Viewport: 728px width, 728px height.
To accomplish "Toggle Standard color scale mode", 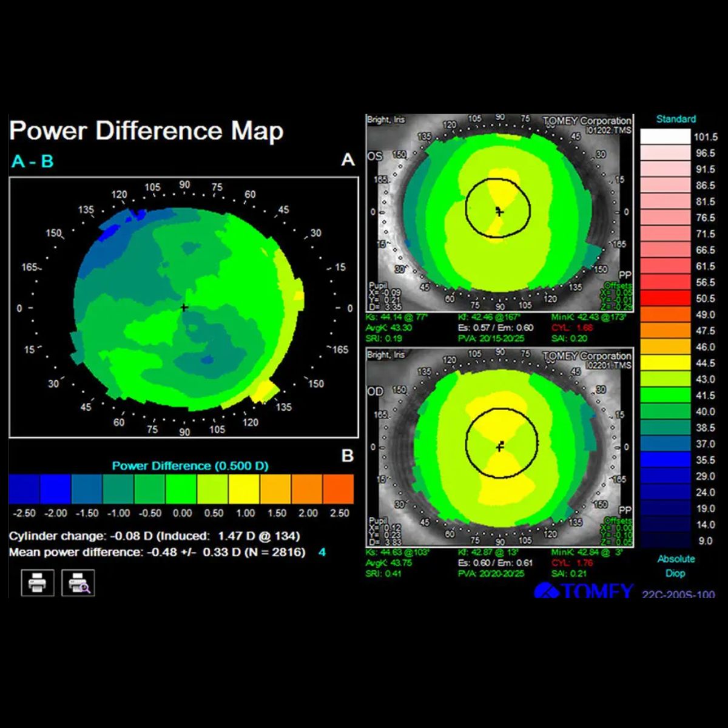I will 675,119.
